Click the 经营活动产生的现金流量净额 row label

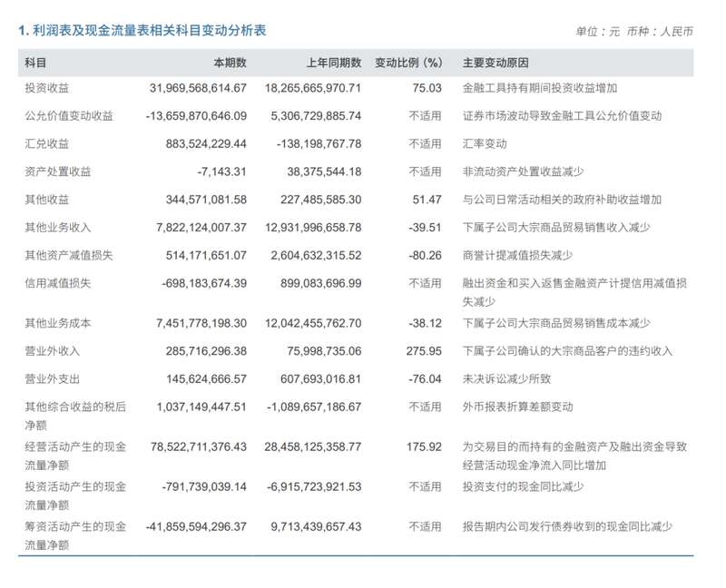point(75,456)
